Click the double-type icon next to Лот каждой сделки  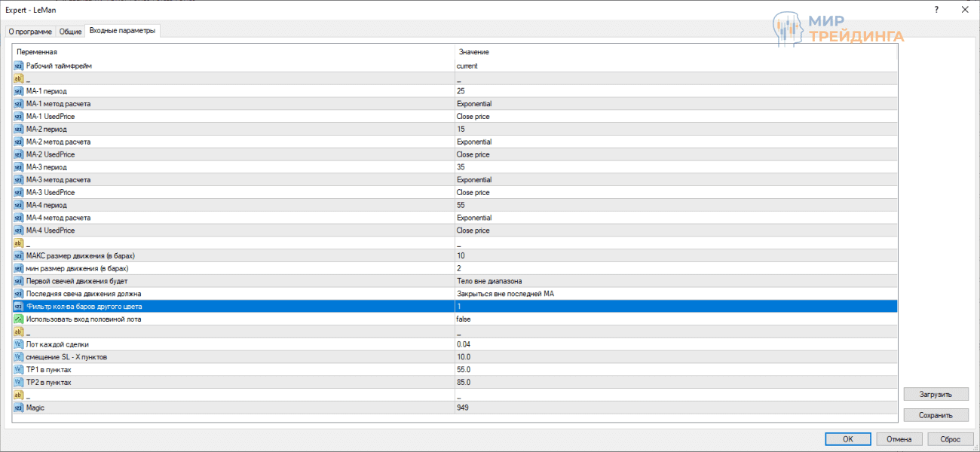(19, 344)
